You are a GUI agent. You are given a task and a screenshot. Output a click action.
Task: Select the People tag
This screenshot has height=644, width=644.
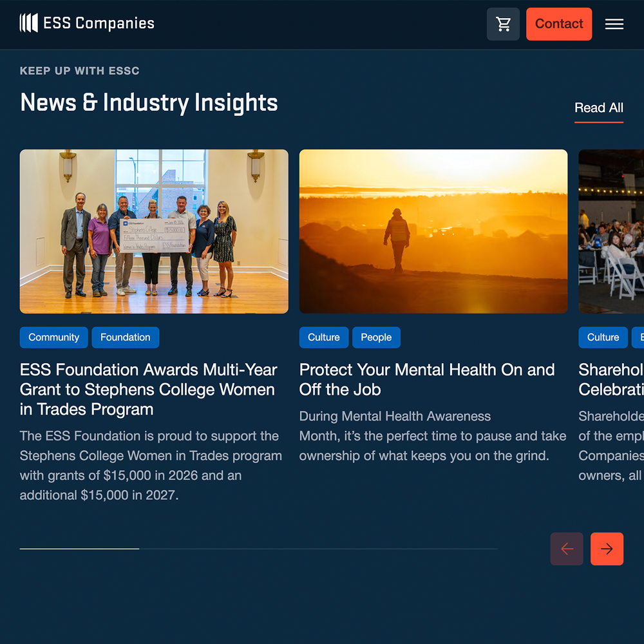tap(376, 337)
